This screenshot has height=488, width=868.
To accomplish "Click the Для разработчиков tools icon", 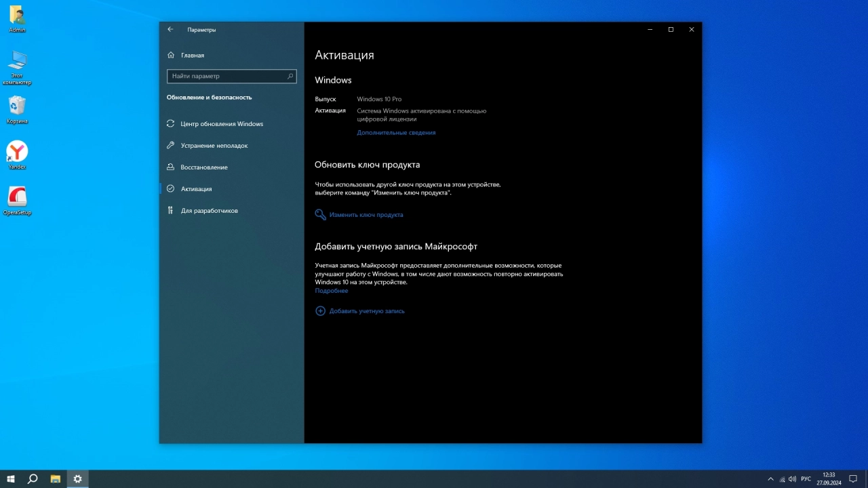I will point(171,211).
